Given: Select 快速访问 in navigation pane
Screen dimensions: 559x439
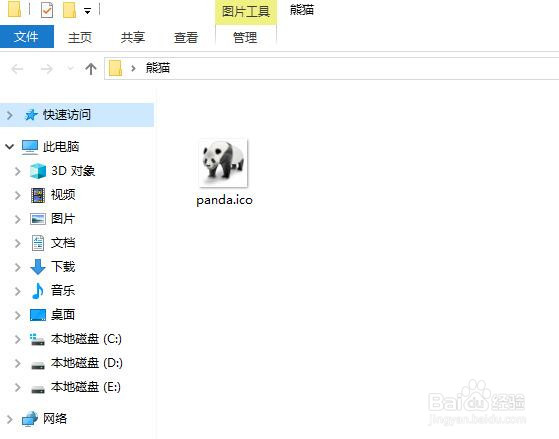Looking at the screenshot, I should 67,115.
